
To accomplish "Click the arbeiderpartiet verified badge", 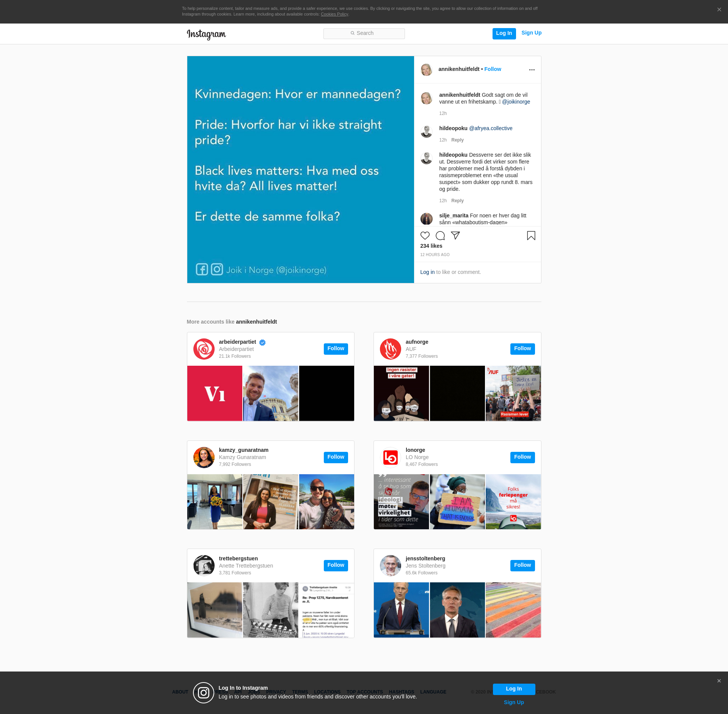I will (262, 343).
